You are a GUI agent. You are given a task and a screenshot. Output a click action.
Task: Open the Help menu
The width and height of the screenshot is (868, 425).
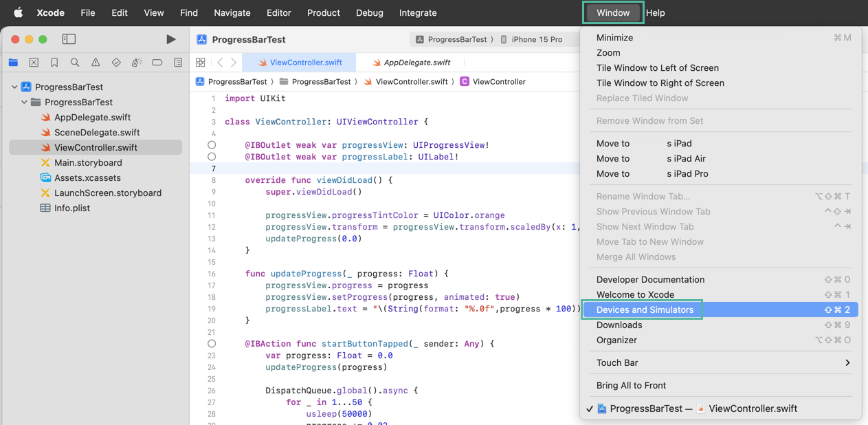coord(656,12)
